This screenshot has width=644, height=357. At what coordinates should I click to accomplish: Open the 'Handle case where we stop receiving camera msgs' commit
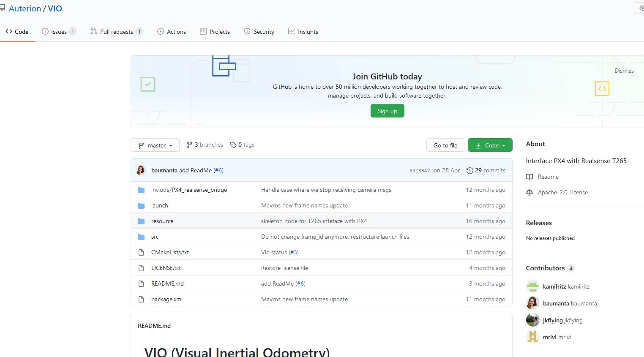click(x=326, y=190)
